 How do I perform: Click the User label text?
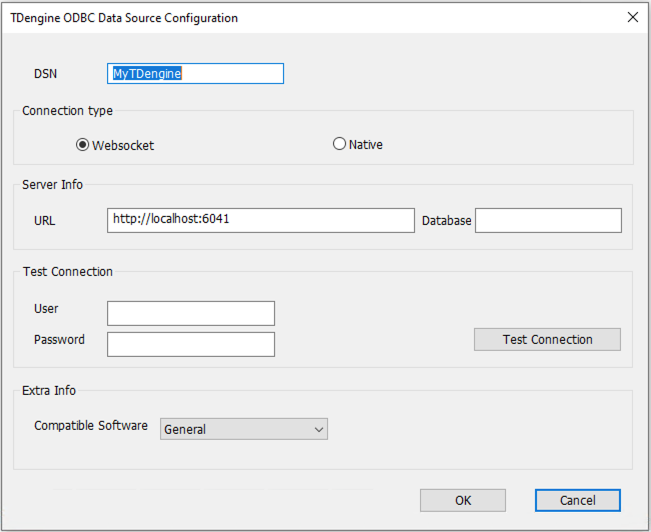pyautogui.click(x=46, y=310)
